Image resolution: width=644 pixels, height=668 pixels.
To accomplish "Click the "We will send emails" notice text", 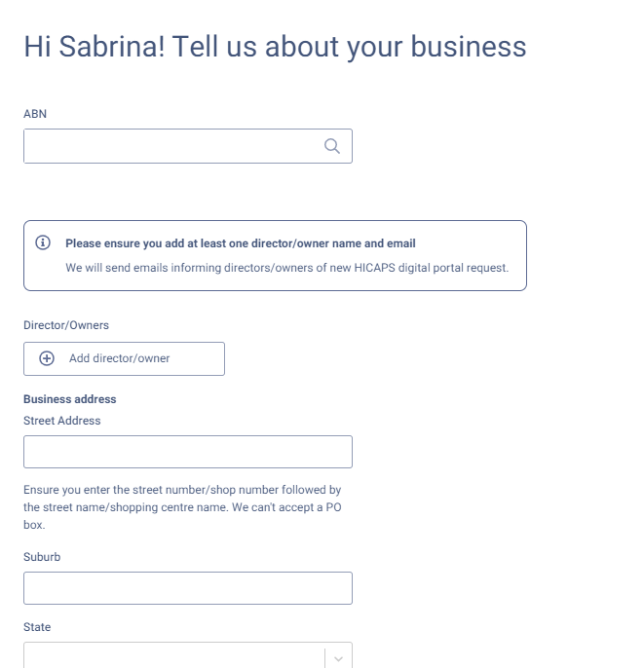I will (x=286, y=268).
